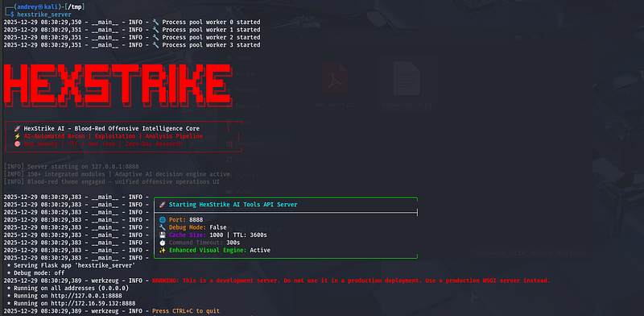Click 'Running on all addresses (0.0.0.0)' line
Image resolution: width=644 pixels, height=316 pixels.
pos(68,288)
